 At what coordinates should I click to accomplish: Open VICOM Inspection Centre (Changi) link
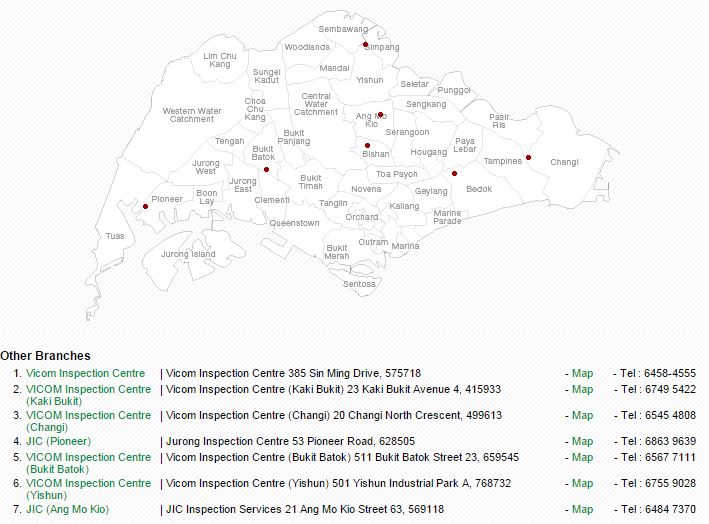(x=88, y=421)
